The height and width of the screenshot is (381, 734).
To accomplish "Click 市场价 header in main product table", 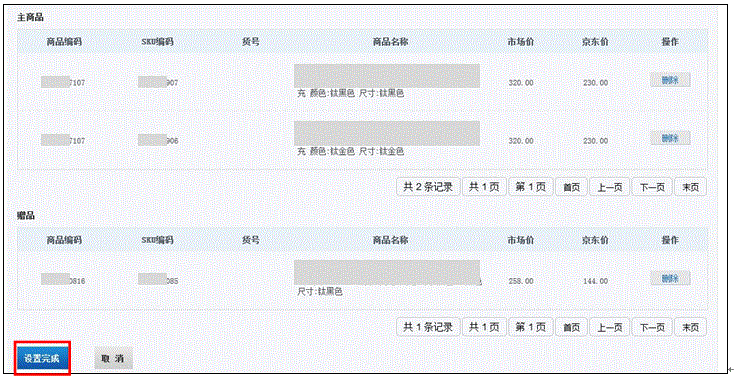I will [x=521, y=42].
